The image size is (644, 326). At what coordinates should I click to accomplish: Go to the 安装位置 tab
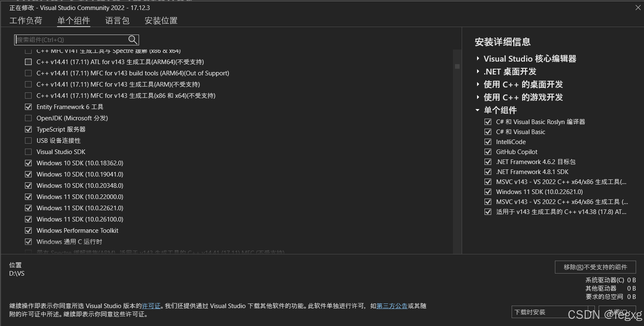tap(161, 20)
